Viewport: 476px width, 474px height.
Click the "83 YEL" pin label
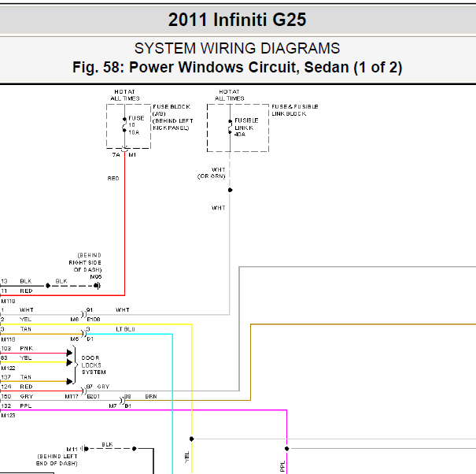coord(16,357)
